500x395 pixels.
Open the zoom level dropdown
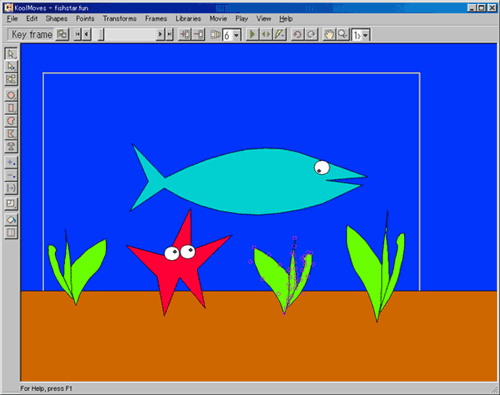pyautogui.click(x=365, y=35)
